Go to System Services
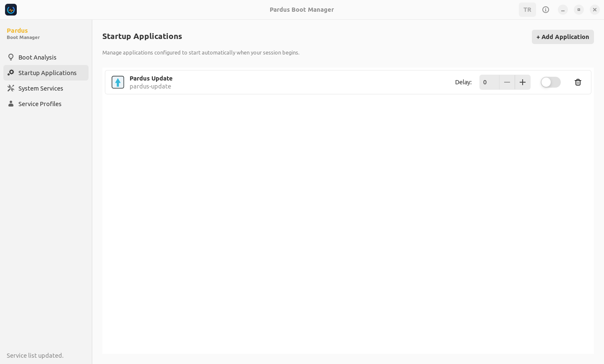 (x=46, y=88)
